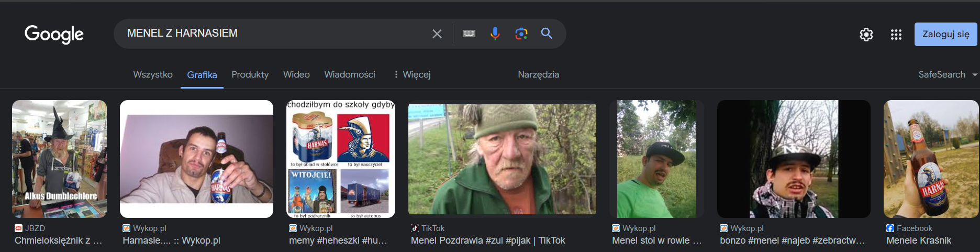Clear the search box text
The image size is (980, 252).
[x=437, y=34]
